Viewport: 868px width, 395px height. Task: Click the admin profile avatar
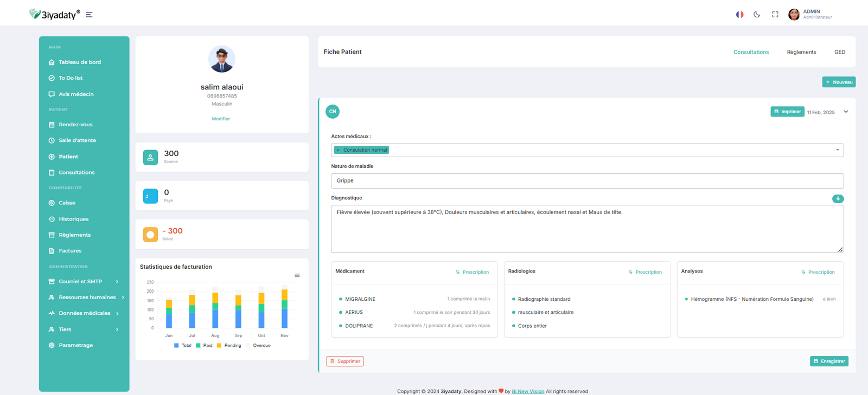(x=794, y=15)
